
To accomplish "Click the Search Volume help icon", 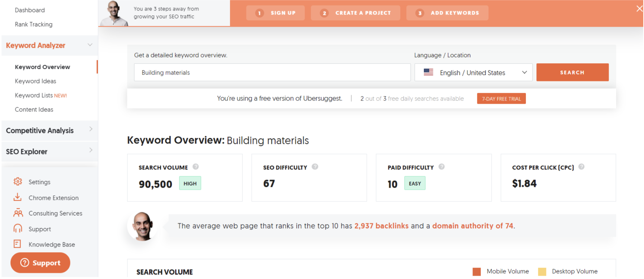I will coord(196,167).
